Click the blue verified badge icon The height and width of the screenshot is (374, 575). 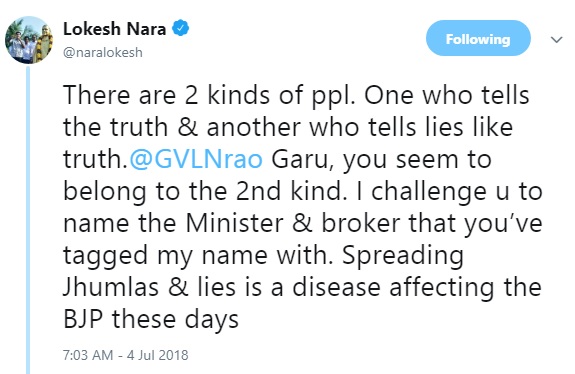(180, 28)
